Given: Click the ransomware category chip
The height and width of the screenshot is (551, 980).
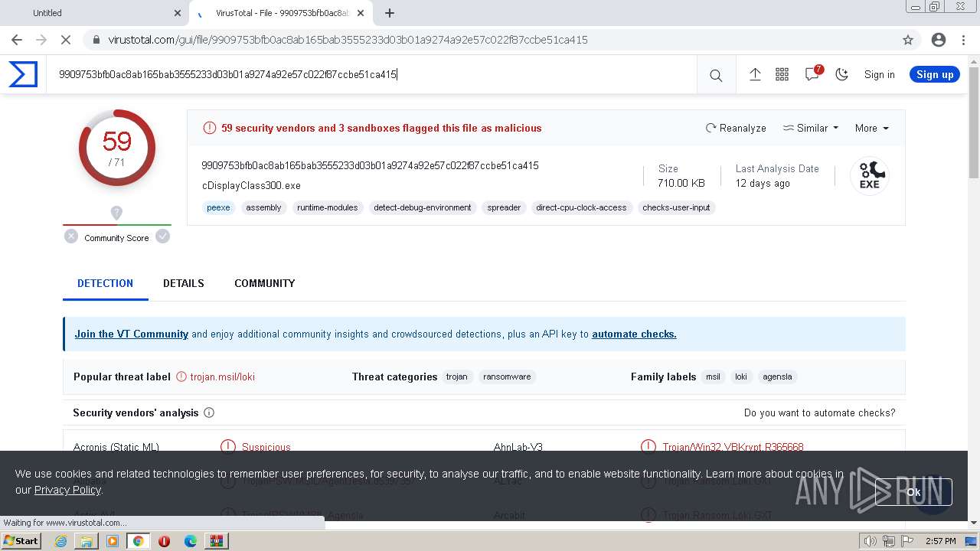Looking at the screenshot, I should click(507, 377).
